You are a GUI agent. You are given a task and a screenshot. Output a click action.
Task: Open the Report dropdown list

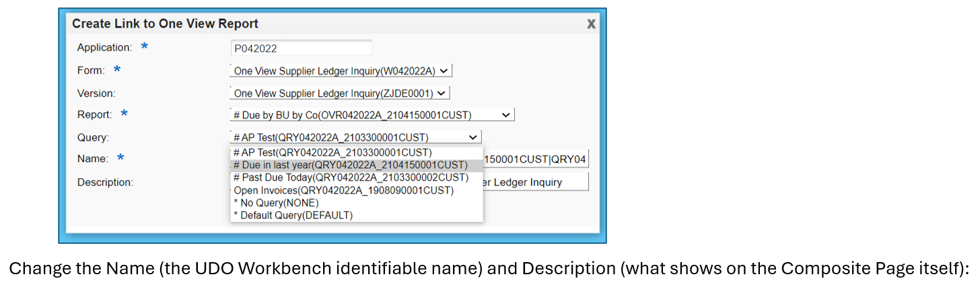(372, 115)
